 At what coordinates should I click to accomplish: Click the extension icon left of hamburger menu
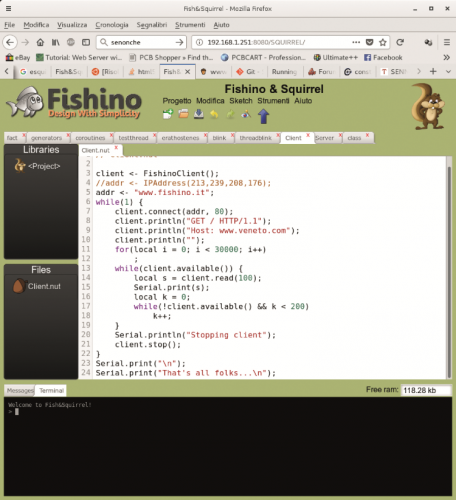(x=428, y=42)
